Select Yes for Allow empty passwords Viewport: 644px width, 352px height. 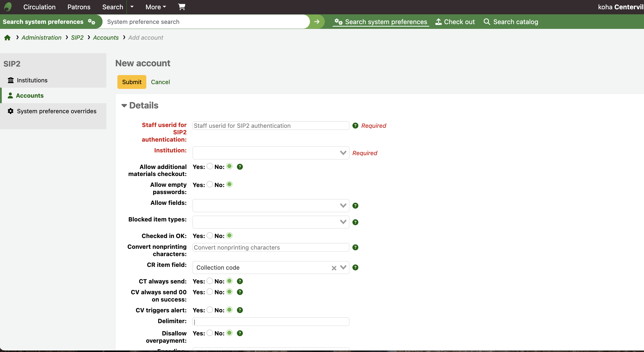pyautogui.click(x=210, y=184)
